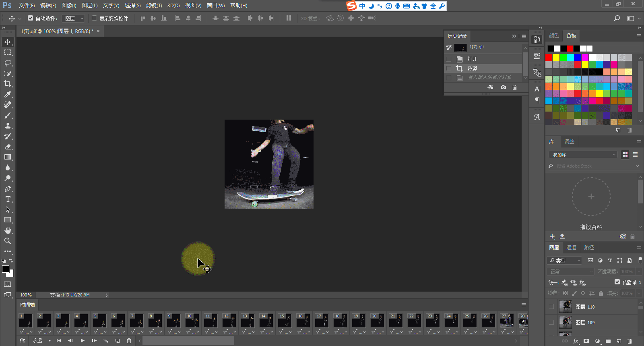644x346 pixels.
Task: Select the Eyedropper tool
Action: 8,94
